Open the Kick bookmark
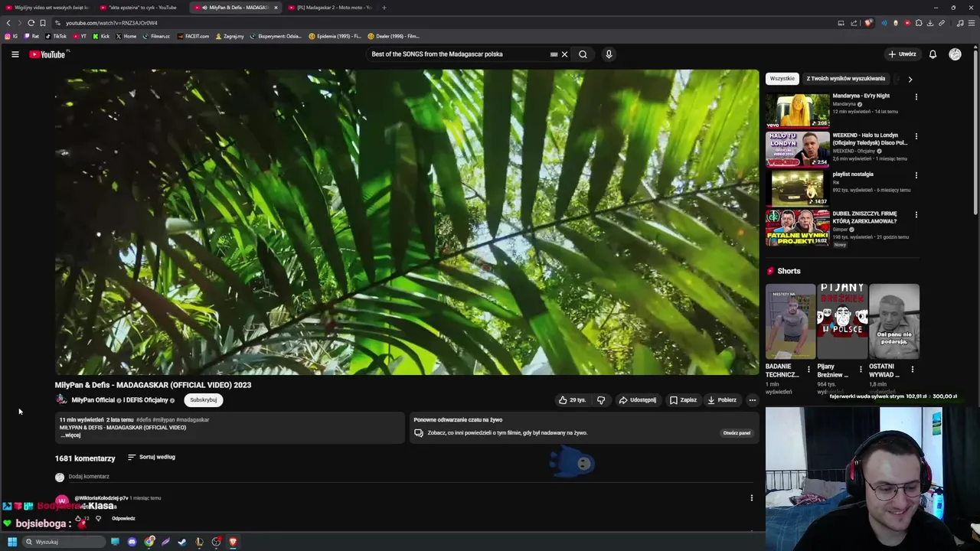This screenshot has width=980, height=551. click(101, 36)
